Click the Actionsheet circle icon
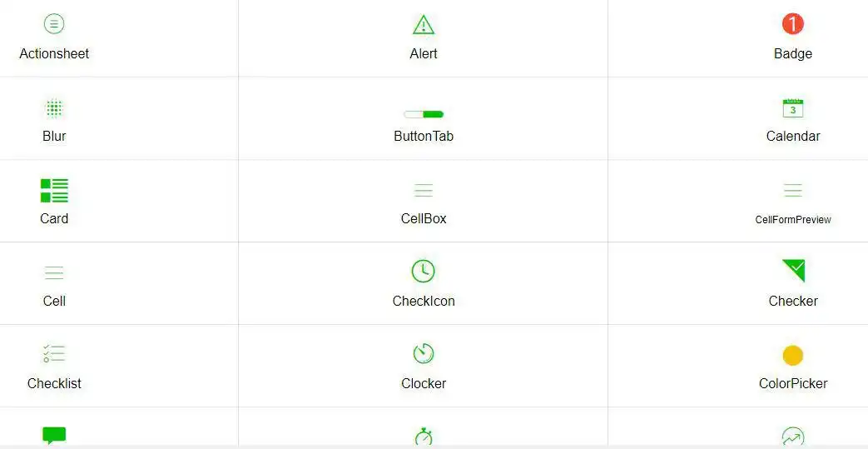The height and width of the screenshot is (449, 868). point(54,24)
